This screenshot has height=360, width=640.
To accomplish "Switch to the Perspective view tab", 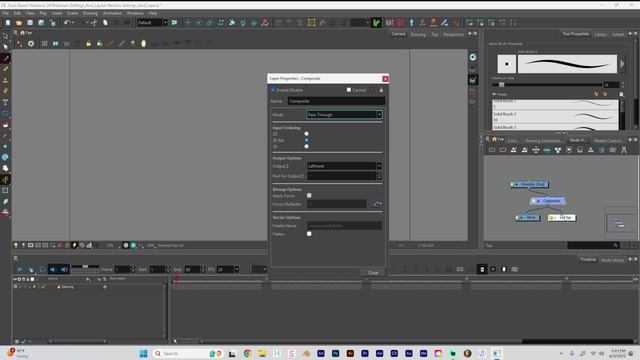I will tap(453, 34).
